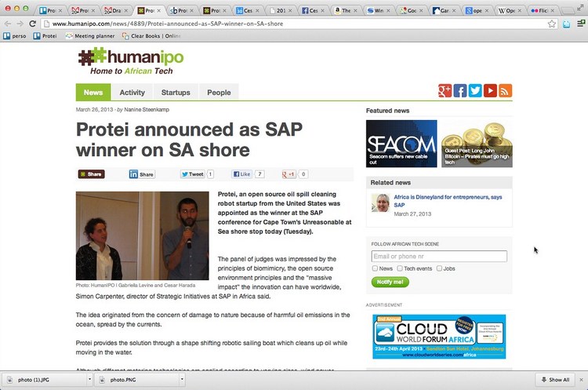Click the Email or phone nr field
The width and height of the screenshot is (588, 390).
pyautogui.click(x=439, y=257)
